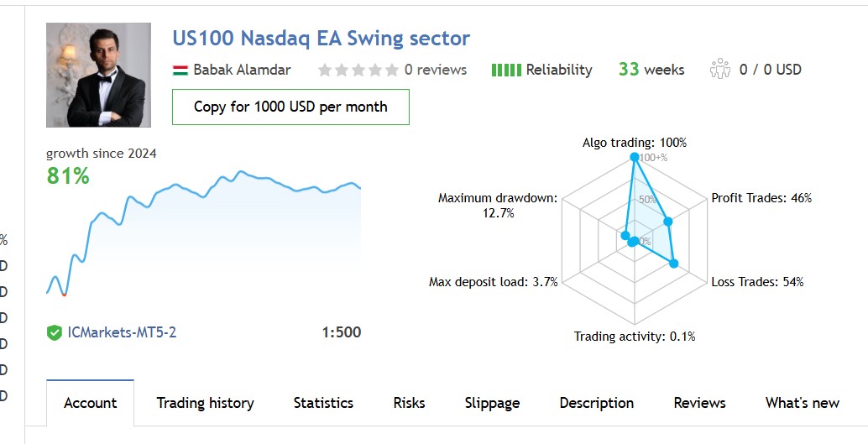Click the Algo trading radar chart point
868x444 pixels.
635,156
